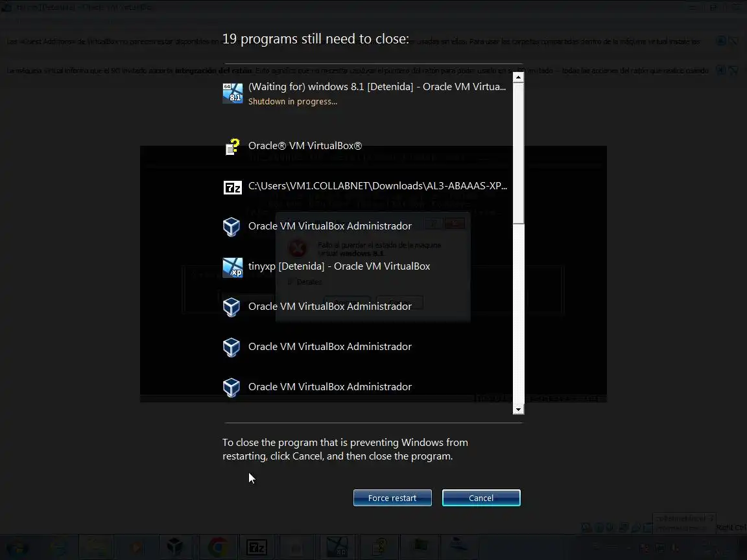Image resolution: width=747 pixels, height=560 pixels.
Task: Select 'tinyxp [Detenida] - Oracle VM VirtualBox' text
Action: (x=339, y=266)
